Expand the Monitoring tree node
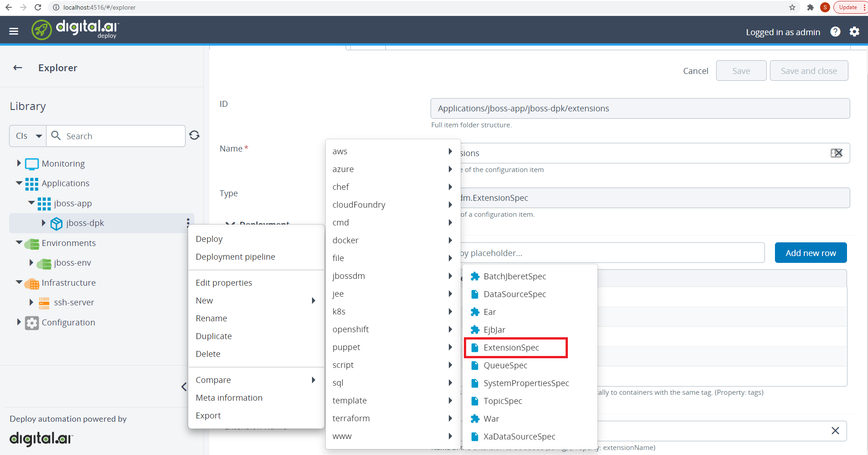Image resolution: width=868 pixels, height=455 pixels. point(19,163)
